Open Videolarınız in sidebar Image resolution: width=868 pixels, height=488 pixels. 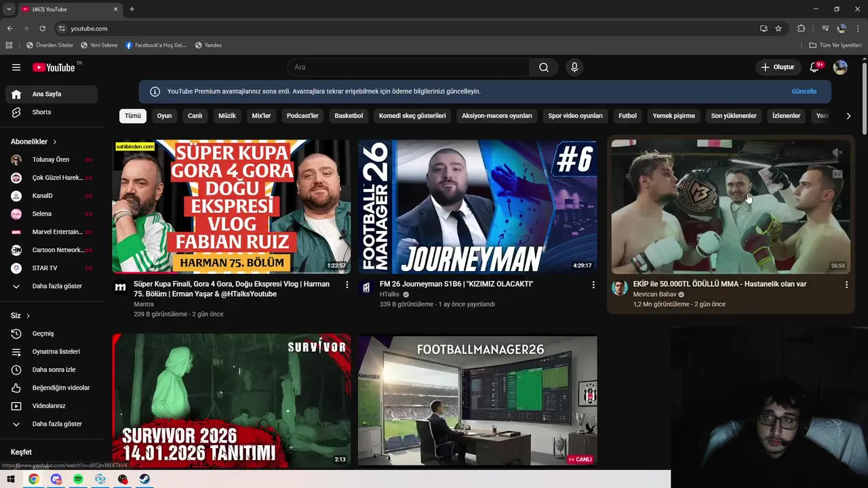coord(52,406)
